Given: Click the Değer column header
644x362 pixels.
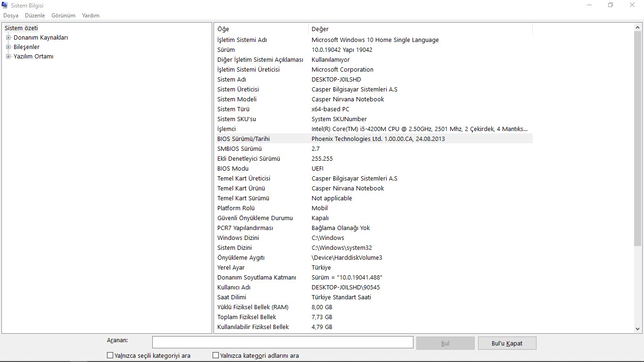Looking at the screenshot, I should (x=421, y=29).
